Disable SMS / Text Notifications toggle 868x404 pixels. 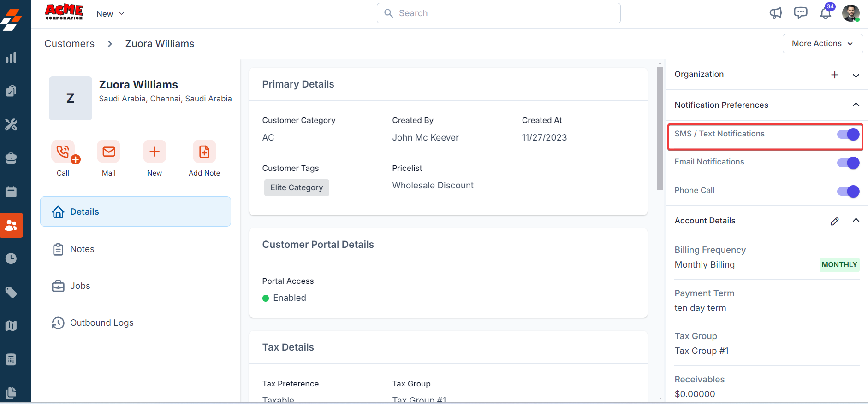coord(848,134)
